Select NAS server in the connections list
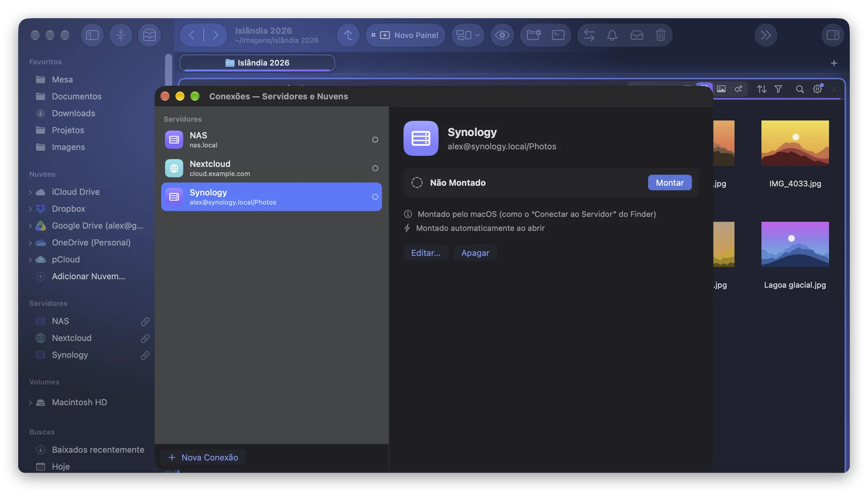868x491 pixels. click(x=271, y=140)
